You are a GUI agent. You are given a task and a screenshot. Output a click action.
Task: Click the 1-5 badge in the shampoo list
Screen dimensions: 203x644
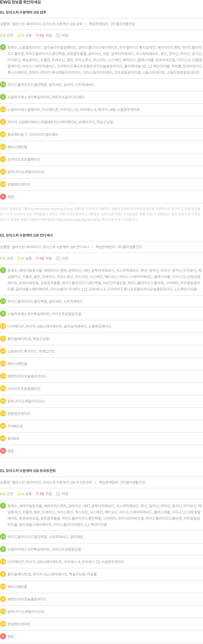point(3,159)
